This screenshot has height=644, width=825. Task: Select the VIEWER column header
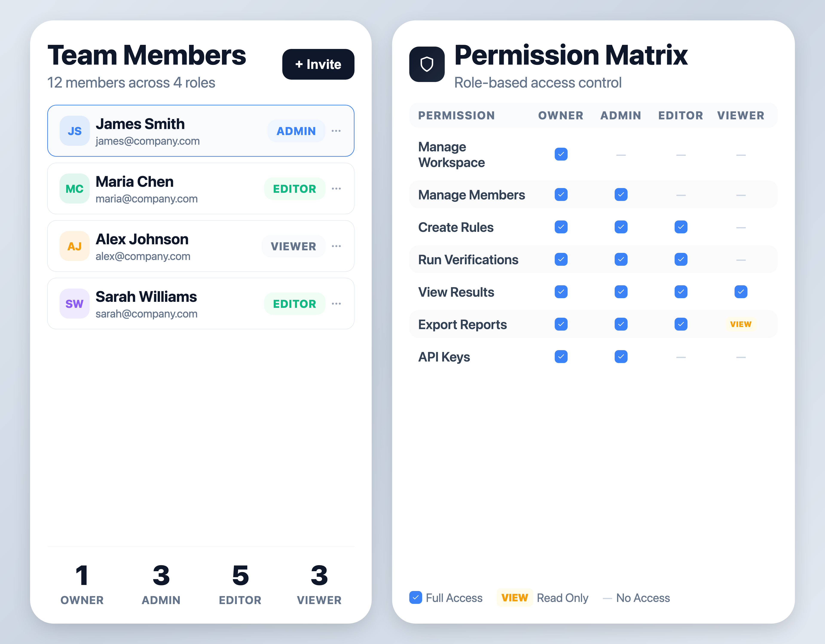click(741, 115)
